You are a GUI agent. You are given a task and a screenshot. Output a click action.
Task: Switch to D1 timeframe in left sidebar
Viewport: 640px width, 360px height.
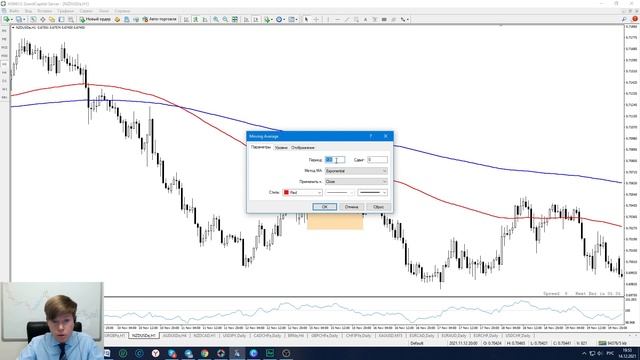point(4,81)
